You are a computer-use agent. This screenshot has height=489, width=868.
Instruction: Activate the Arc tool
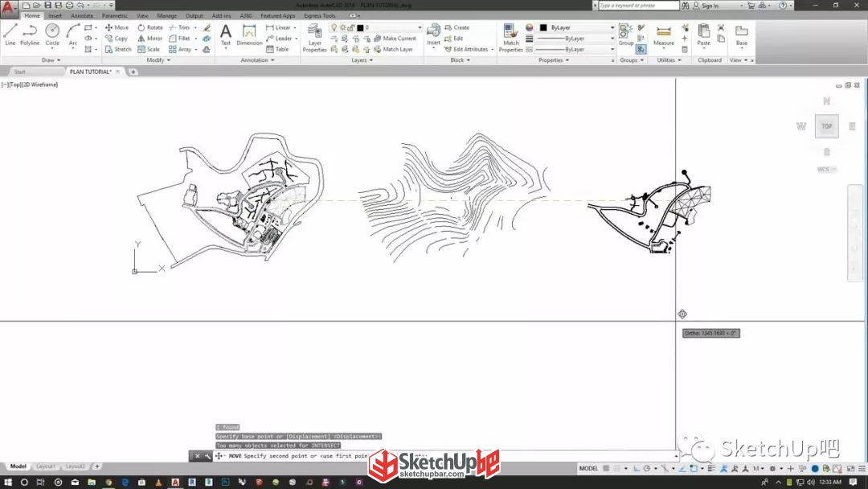tap(72, 35)
